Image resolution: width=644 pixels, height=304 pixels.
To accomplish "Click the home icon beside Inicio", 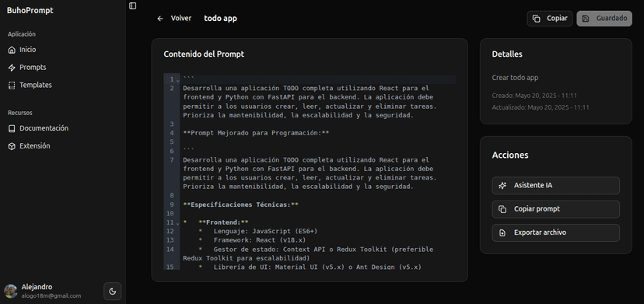I will coord(12,50).
